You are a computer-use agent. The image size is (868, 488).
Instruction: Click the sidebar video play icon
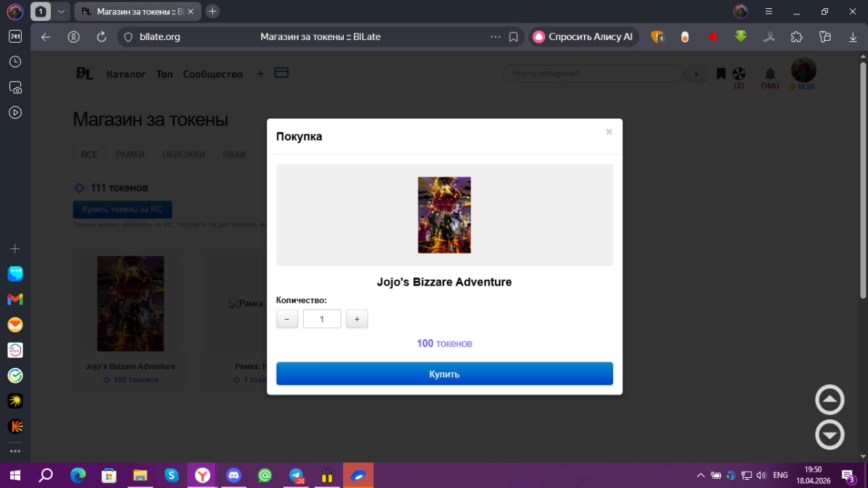coord(15,113)
